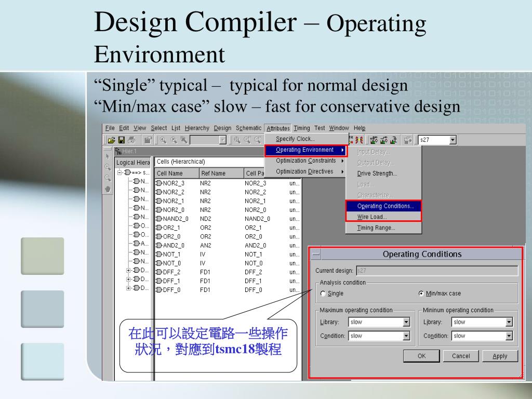
Task: Click the Cell Name column header
Action: (177, 174)
